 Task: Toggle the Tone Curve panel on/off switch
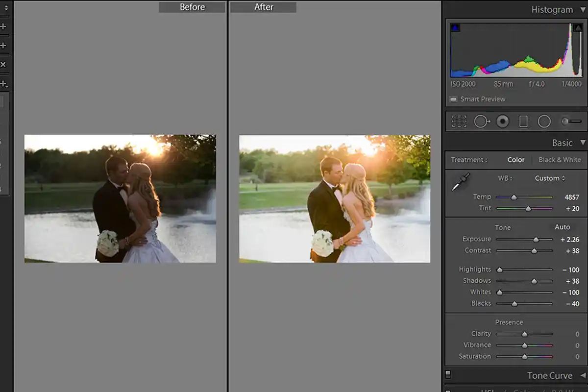click(x=448, y=375)
